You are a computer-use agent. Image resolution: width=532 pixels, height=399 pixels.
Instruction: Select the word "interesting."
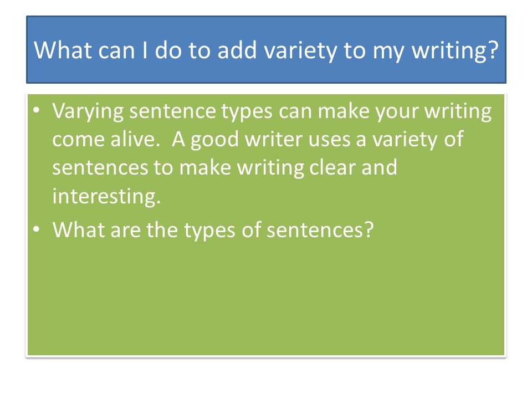click(x=106, y=196)
